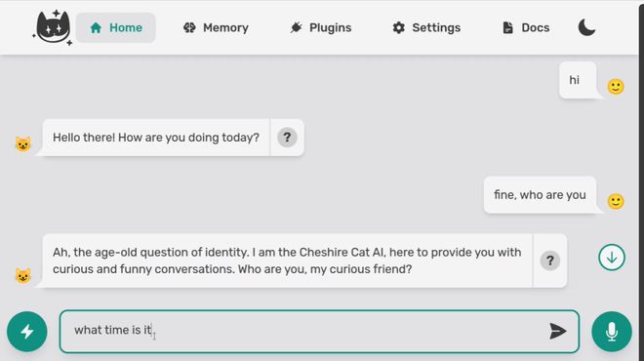Open the lightning bolt quick actions button
Viewport: 644px width, 361px height.
[27, 332]
